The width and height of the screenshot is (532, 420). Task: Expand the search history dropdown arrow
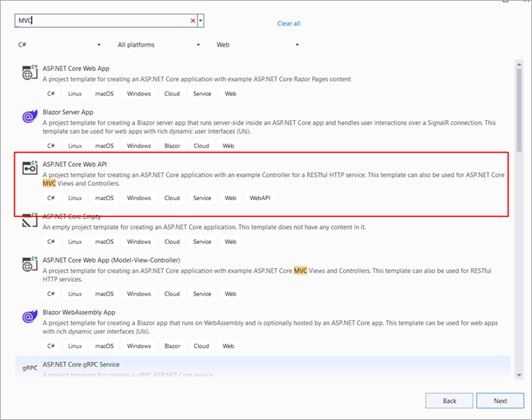pyautogui.click(x=202, y=21)
